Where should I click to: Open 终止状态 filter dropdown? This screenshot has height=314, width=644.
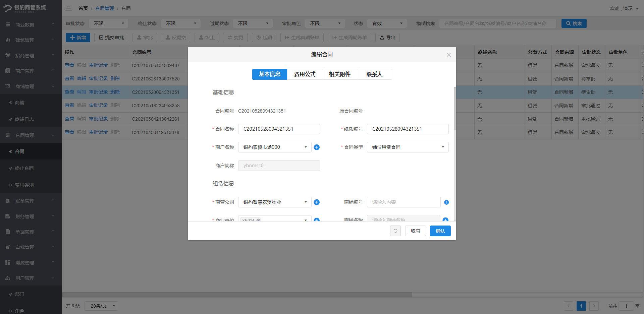click(x=181, y=23)
